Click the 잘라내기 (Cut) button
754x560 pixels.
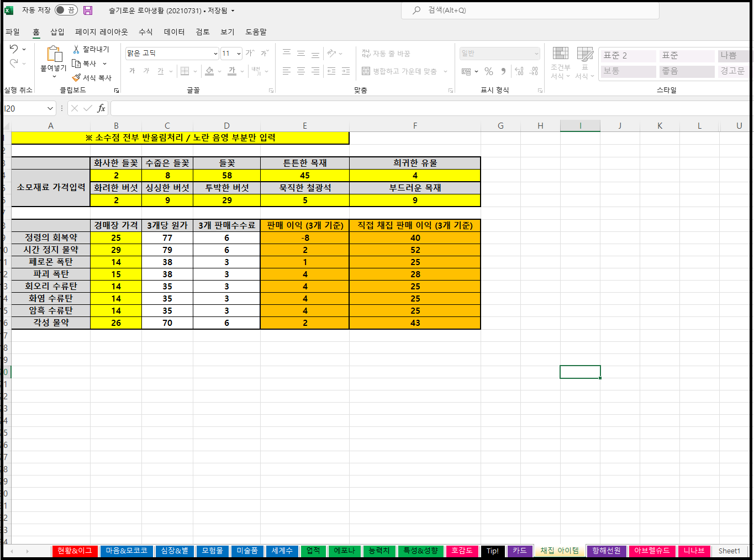click(91, 49)
